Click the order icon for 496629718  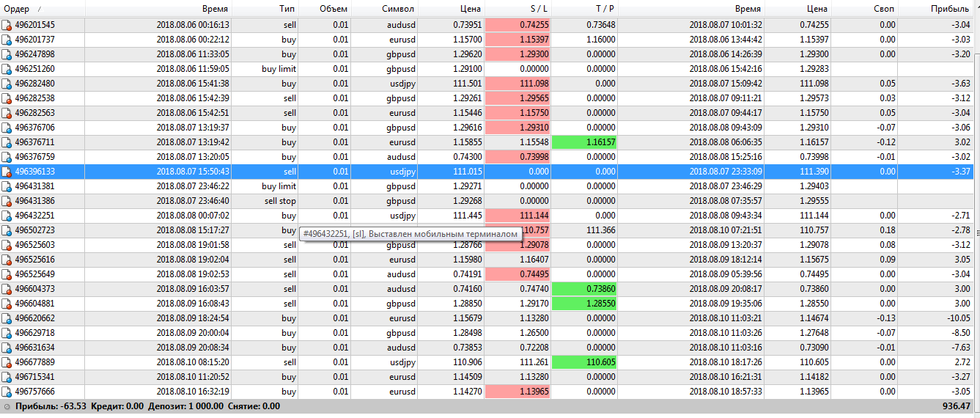pyautogui.click(x=7, y=333)
